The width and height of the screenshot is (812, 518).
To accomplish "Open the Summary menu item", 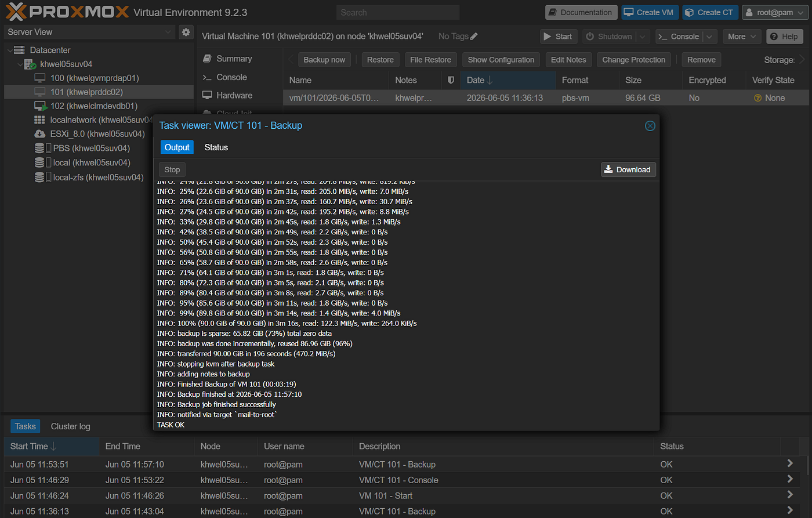I will tap(234, 59).
